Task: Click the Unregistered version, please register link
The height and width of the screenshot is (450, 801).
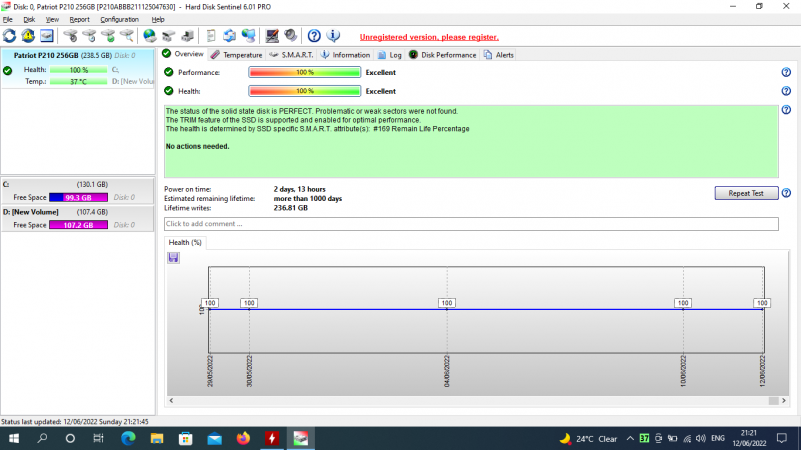Action: click(x=429, y=37)
